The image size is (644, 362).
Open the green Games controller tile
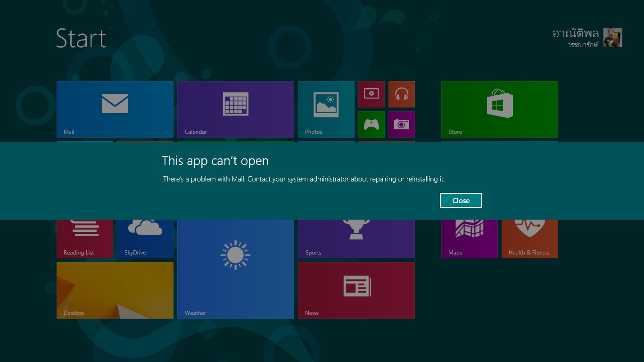(x=372, y=124)
